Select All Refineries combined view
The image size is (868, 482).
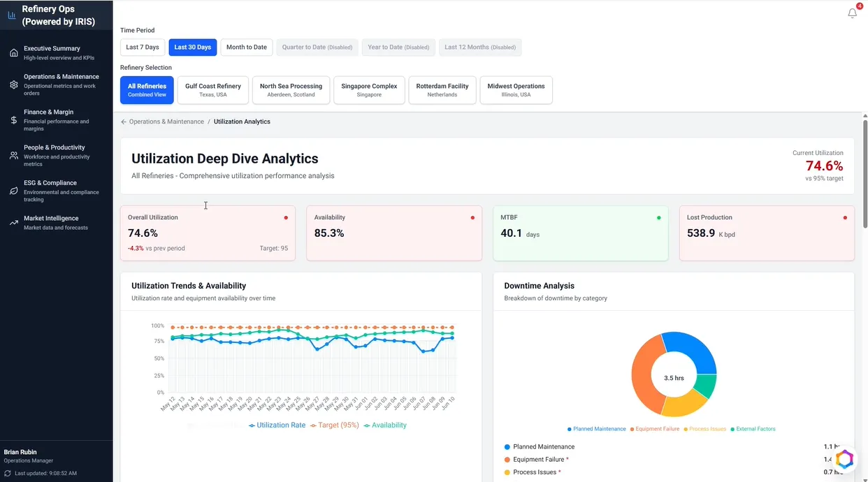[147, 90]
